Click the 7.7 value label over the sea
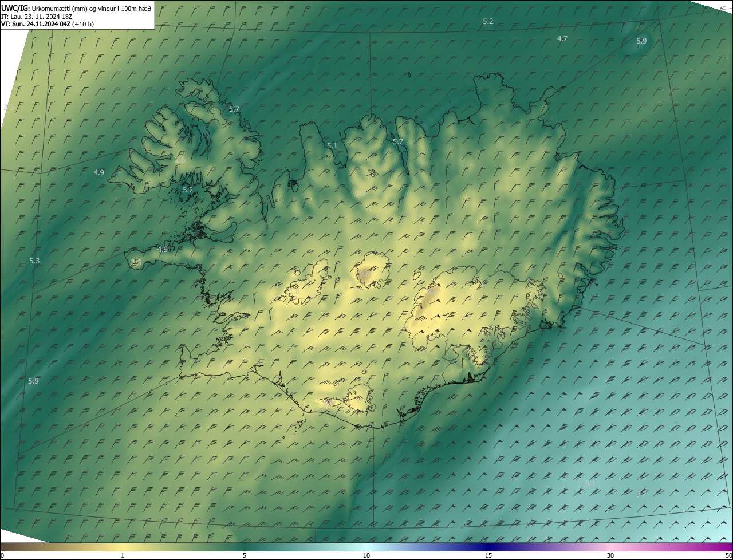Screen dimensions: 733x560 point(641,494)
